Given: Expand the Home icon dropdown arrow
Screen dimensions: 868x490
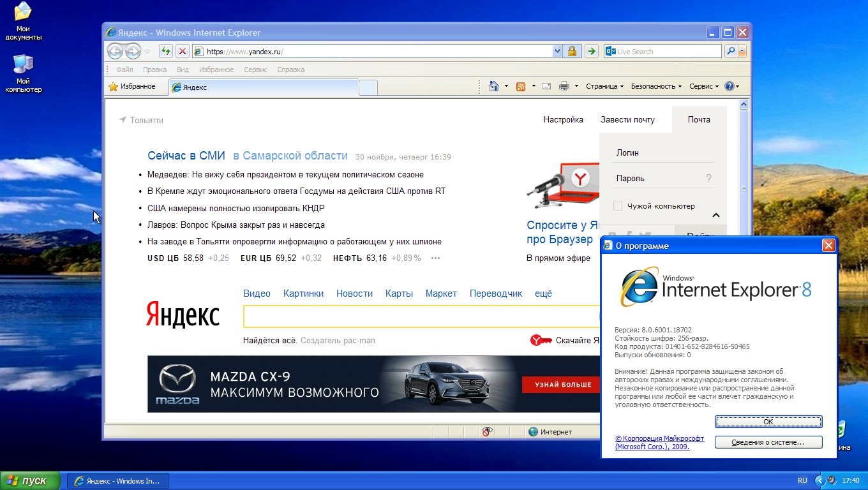Looking at the screenshot, I should (506, 86).
